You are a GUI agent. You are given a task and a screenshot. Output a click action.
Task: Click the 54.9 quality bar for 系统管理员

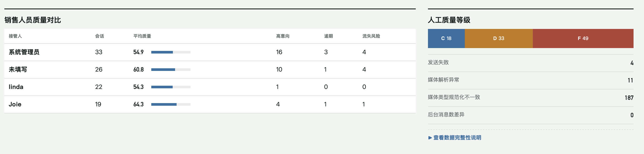pyautogui.click(x=171, y=52)
